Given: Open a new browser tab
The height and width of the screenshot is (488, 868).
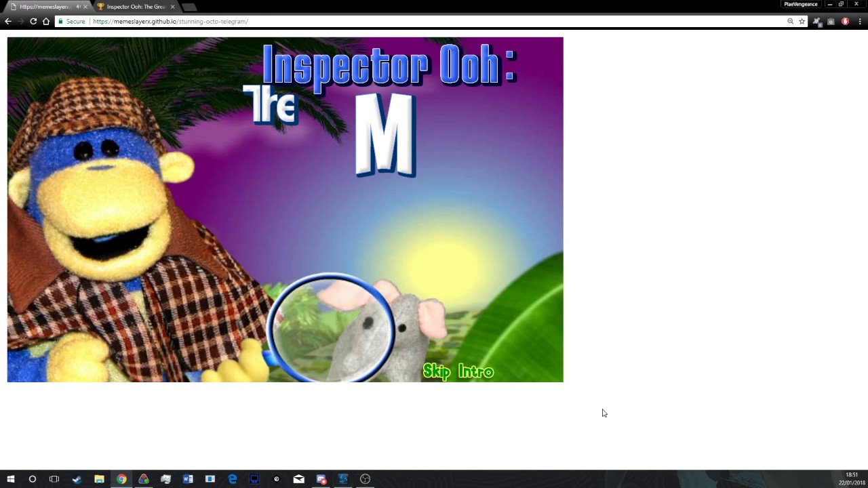Looking at the screenshot, I should click(189, 7).
